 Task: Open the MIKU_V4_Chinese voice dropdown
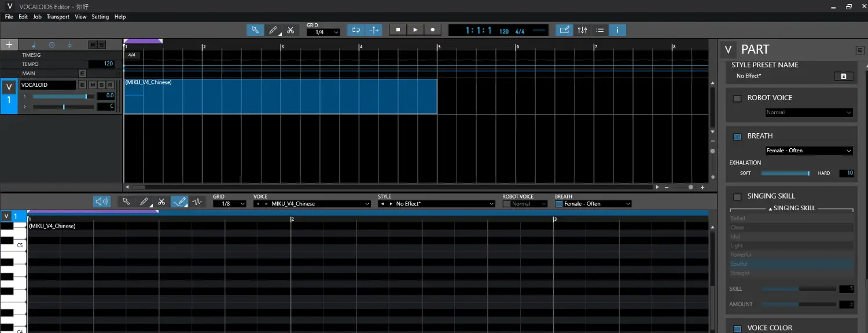[312, 204]
